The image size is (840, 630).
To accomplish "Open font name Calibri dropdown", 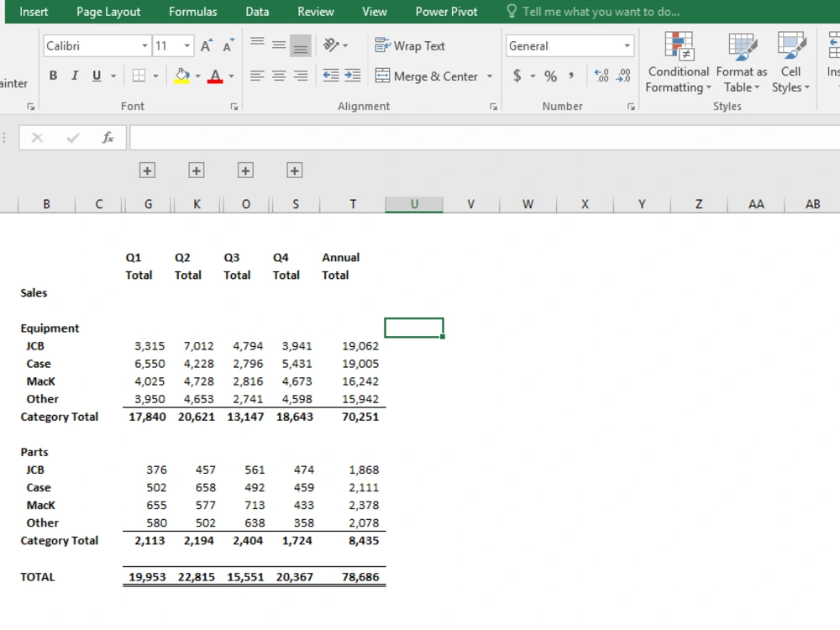I will [144, 46].
